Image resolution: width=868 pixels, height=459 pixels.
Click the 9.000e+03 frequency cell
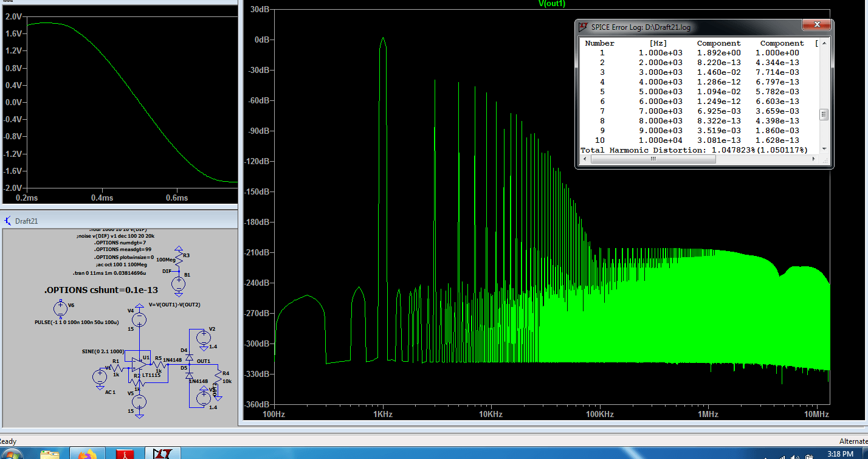point(661,131)
